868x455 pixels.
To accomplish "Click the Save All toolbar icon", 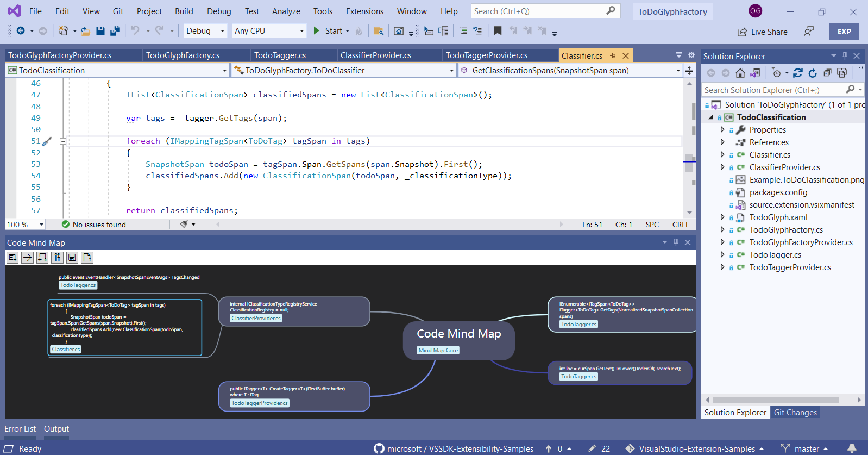I will tap(115, 31).
